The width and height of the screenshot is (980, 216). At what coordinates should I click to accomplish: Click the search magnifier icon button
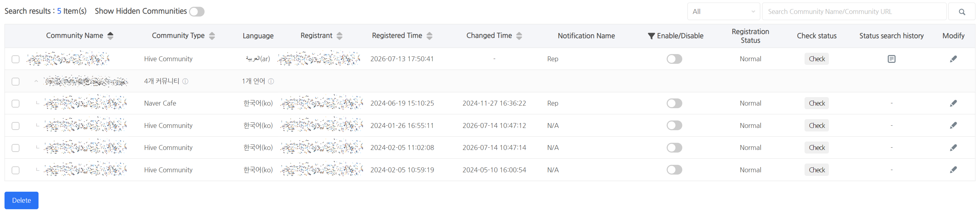coord(961,12)
